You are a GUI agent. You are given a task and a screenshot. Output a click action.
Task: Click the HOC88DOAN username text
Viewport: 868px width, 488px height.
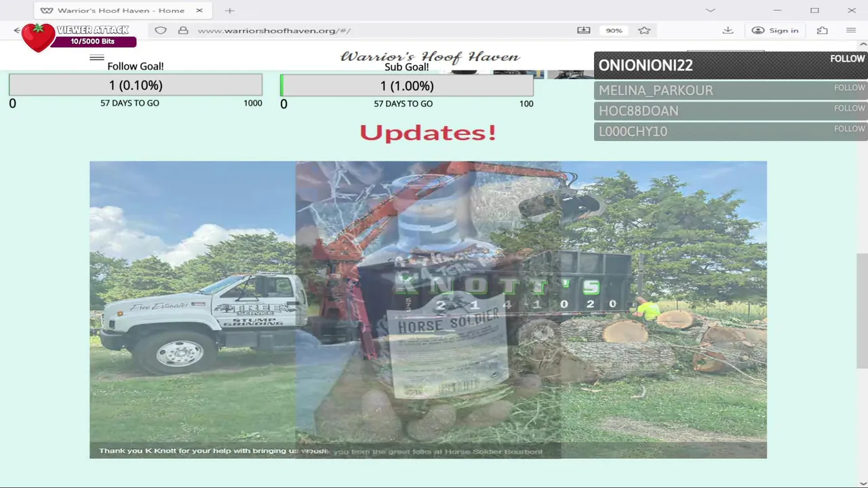(x=638, y=111)
